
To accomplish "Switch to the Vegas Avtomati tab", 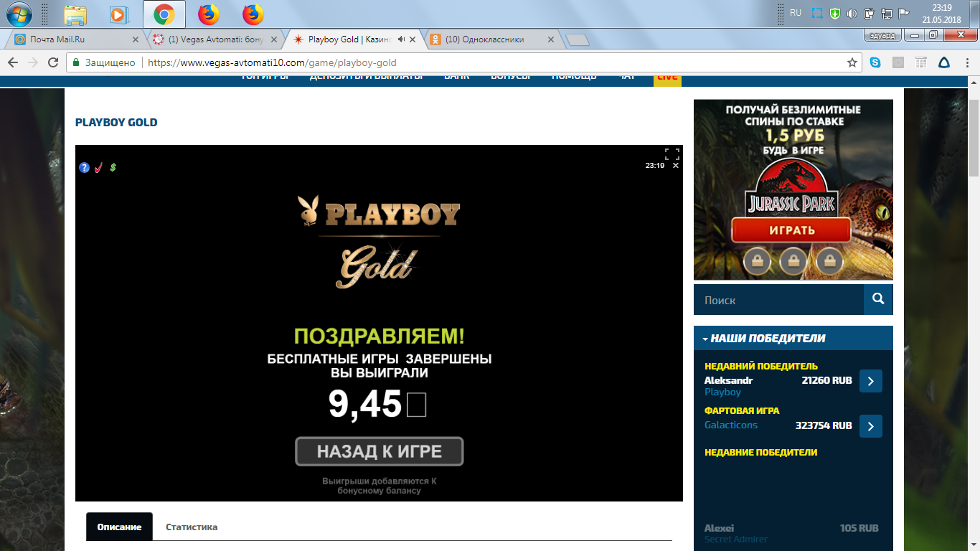I will click(213, 39).
